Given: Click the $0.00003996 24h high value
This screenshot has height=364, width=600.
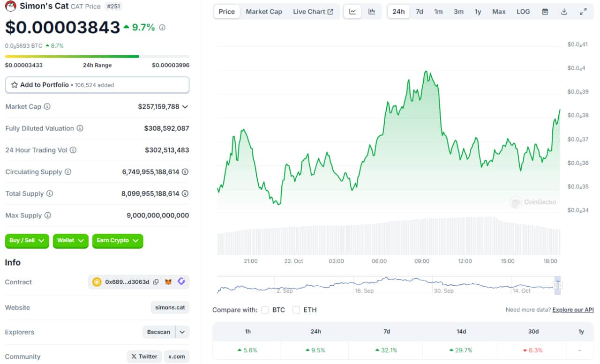Looking at the screenshot, I should [171, 65].
